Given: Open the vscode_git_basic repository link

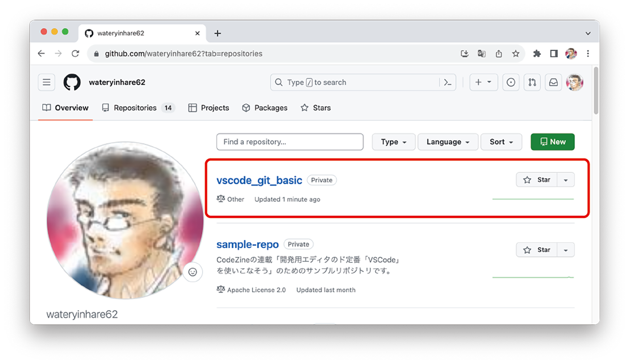Looking at the screenshot, I should [x=259, y=180].
